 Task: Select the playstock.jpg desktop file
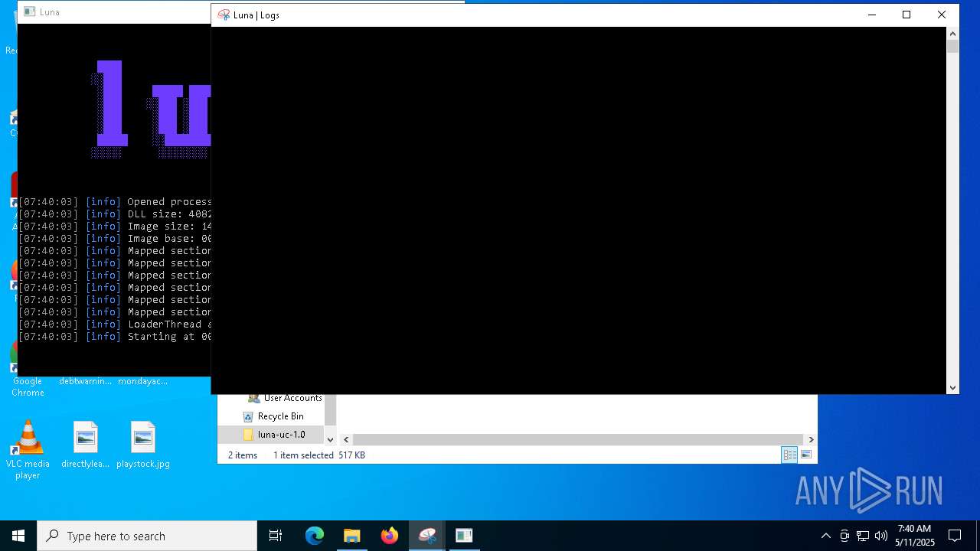coord(143,445)
